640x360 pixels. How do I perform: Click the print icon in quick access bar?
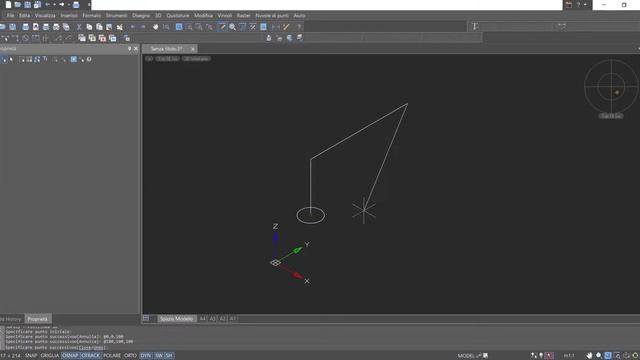point(76,5)
